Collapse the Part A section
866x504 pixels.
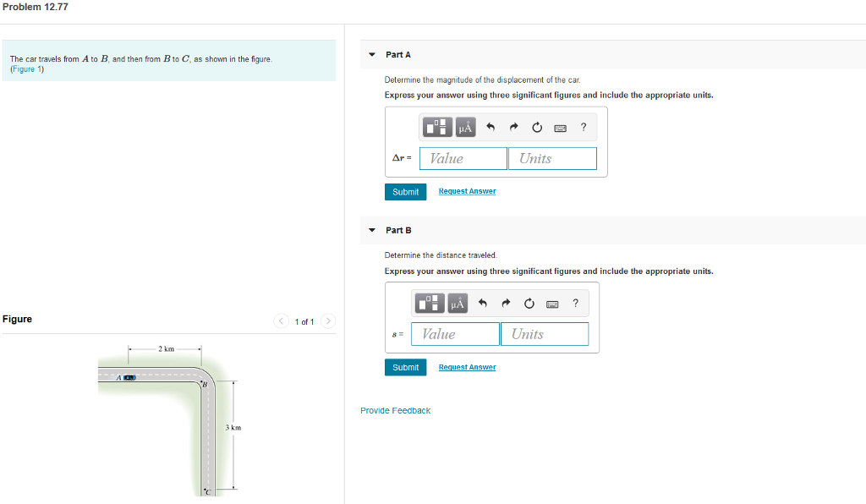click(x=372, y=55)
